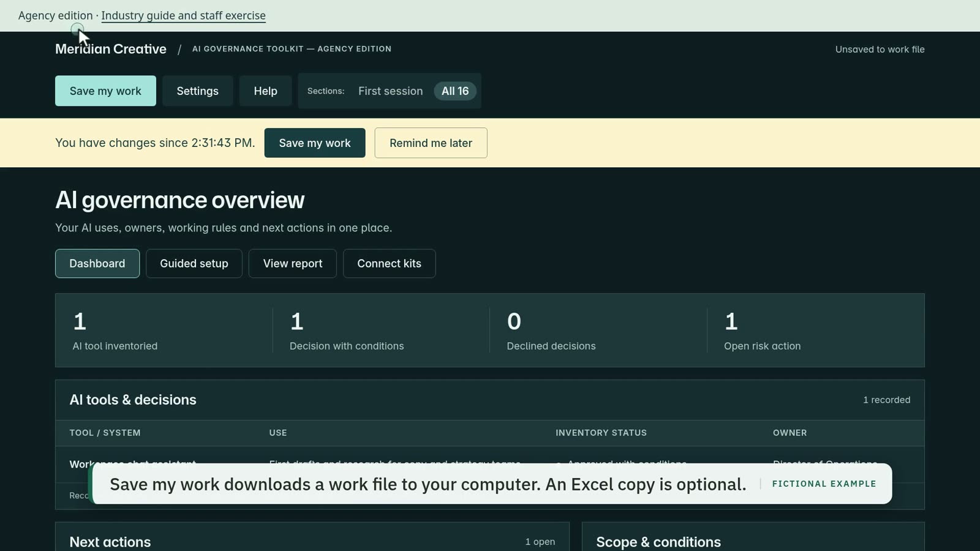This screenshot has height=551, width=980.
Task: Click the Next actions heading
Action: 110,542
